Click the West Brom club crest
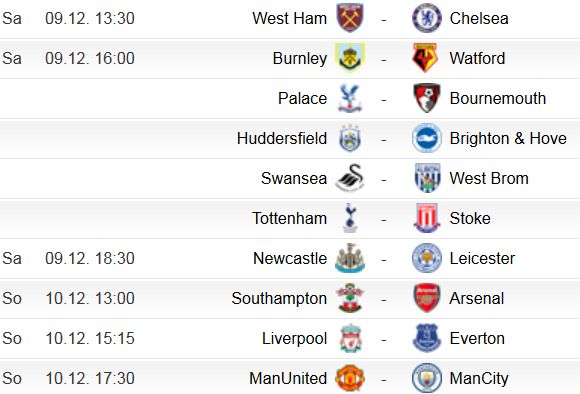580x394 pixels. (x=427, y=178)
